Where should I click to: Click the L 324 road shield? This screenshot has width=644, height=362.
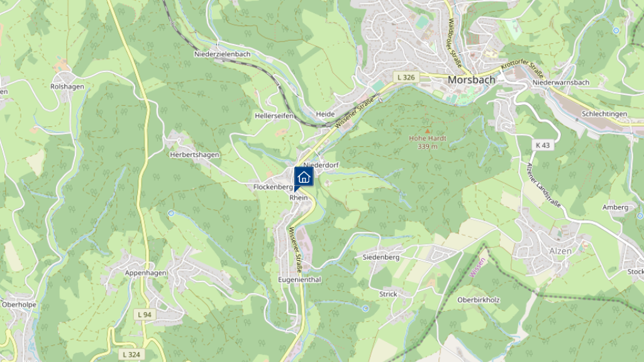coord(131,354)
